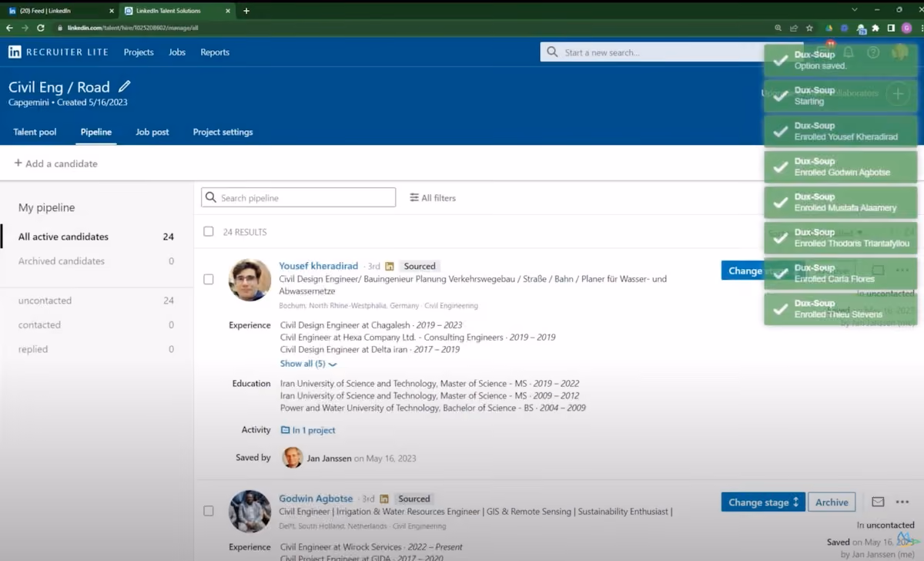Select Yousef kheradirad's profile photo
This screenshot has height=561, width=924.
(x=249, y=280)
